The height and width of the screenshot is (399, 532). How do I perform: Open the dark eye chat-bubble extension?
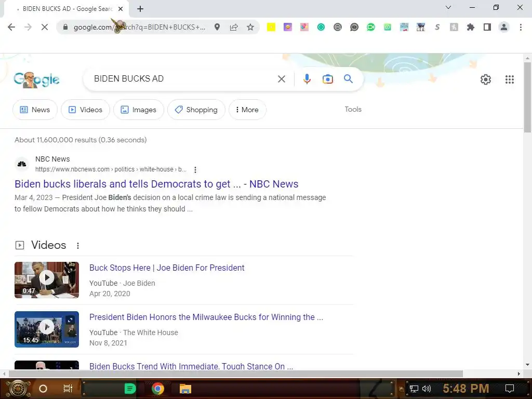pos(354,27)
